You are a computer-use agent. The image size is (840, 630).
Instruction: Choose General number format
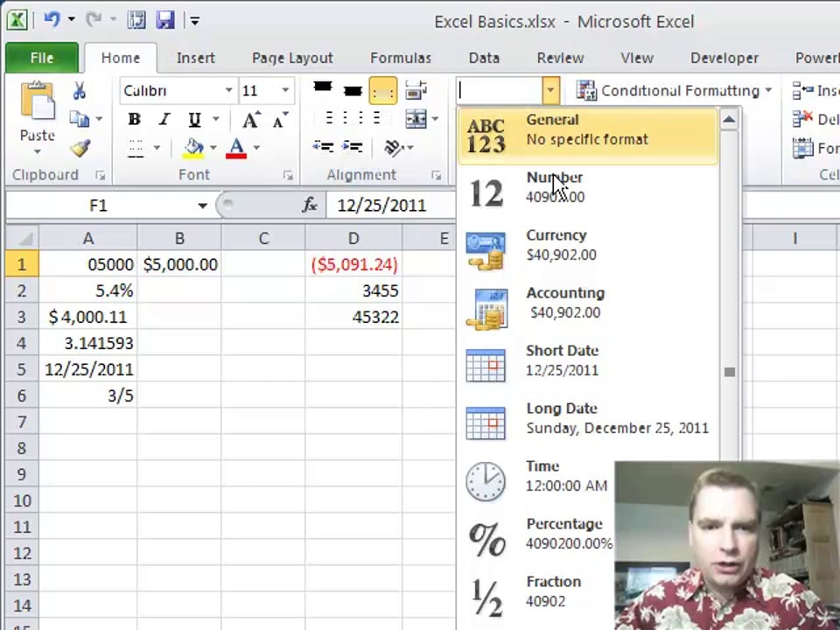click(588, 136)
